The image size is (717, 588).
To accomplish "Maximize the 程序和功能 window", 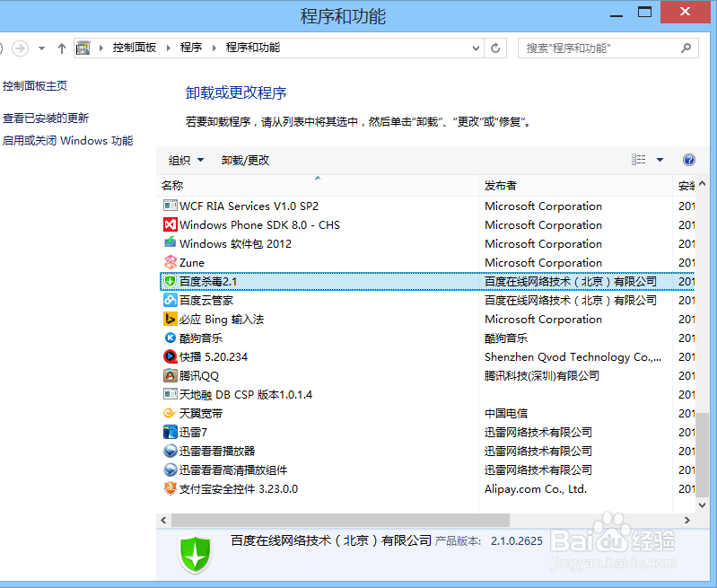I will pyautogui.click(x=644, y=12).
